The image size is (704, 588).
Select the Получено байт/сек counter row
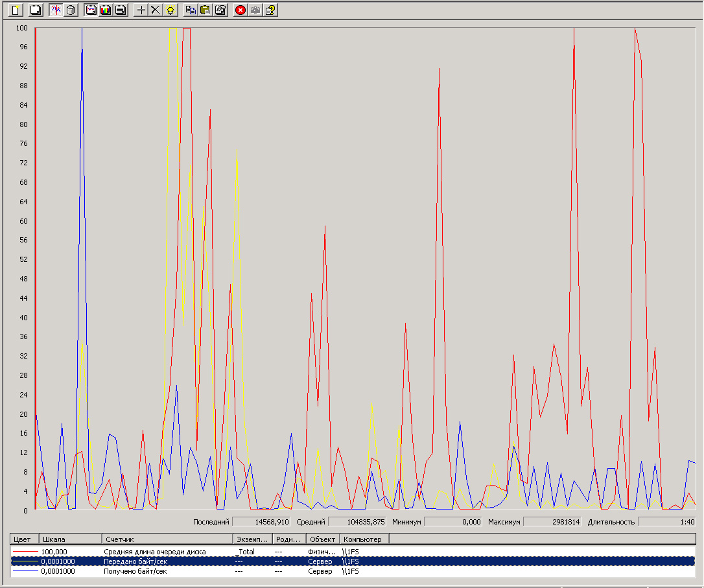(x=135, y=571)
